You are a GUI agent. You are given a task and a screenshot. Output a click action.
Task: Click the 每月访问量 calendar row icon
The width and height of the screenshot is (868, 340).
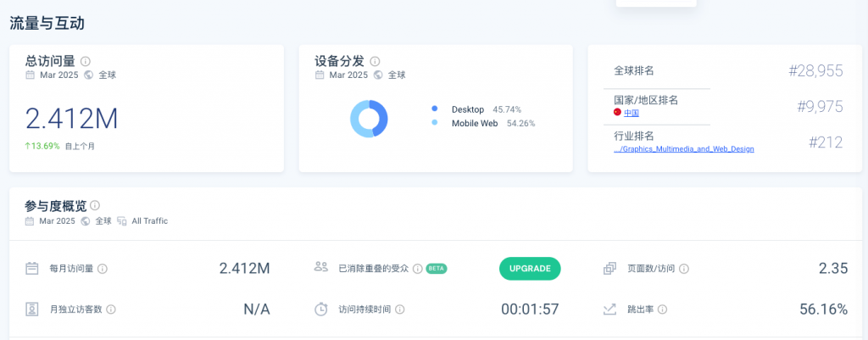pyautogui.click(x=32, y=269)
